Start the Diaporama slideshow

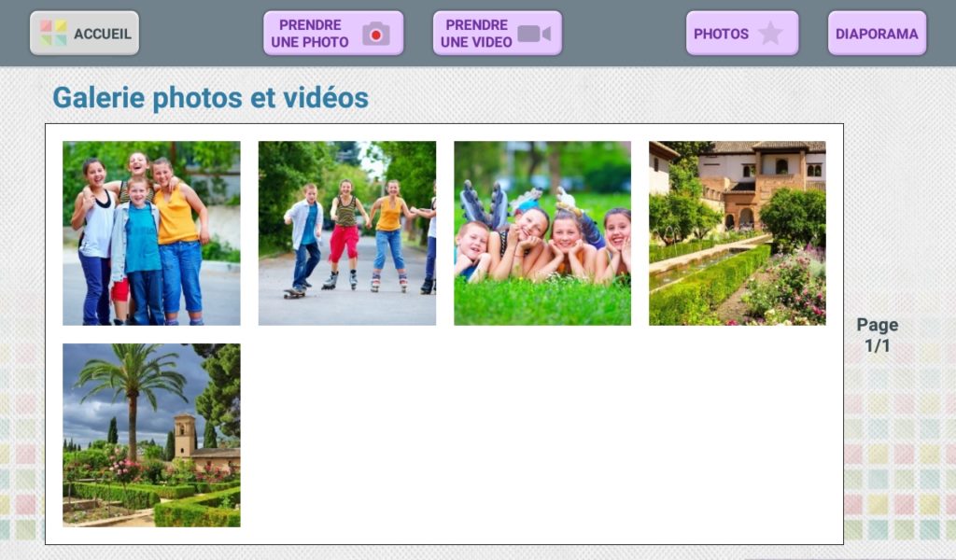coord(877,34)
